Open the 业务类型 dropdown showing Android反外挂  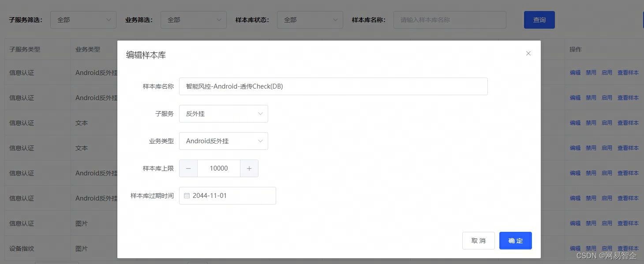pos(224,141)
